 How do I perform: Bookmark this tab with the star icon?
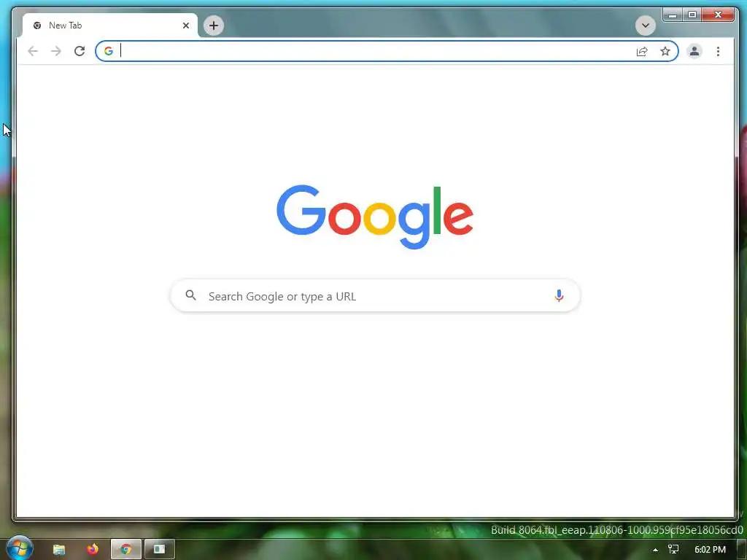(x=665, y=51)
